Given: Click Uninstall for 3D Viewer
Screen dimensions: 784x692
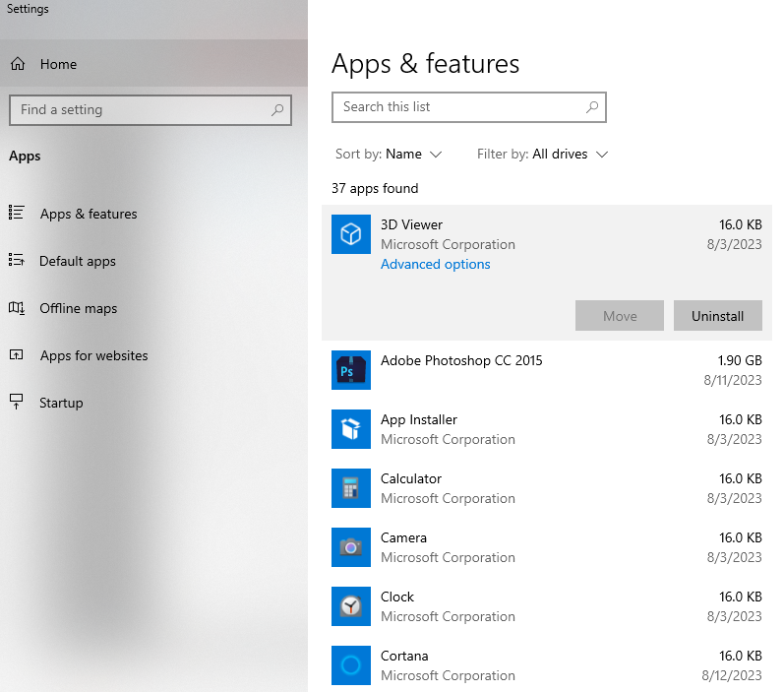Looking at the screenshot, I should [x=717, y=316].
